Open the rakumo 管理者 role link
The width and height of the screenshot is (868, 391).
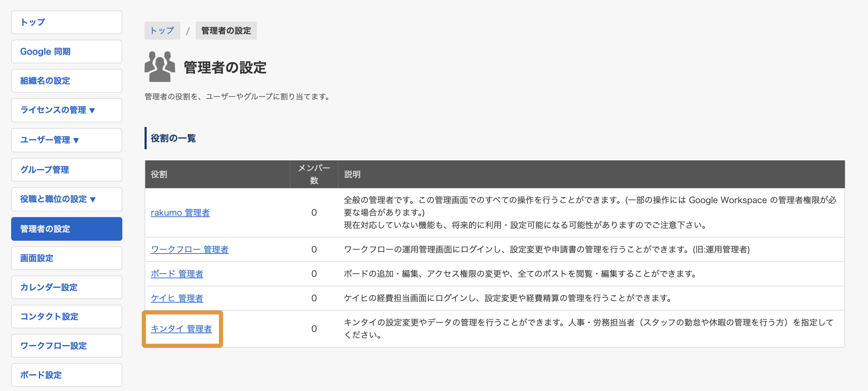click(180, 213)
